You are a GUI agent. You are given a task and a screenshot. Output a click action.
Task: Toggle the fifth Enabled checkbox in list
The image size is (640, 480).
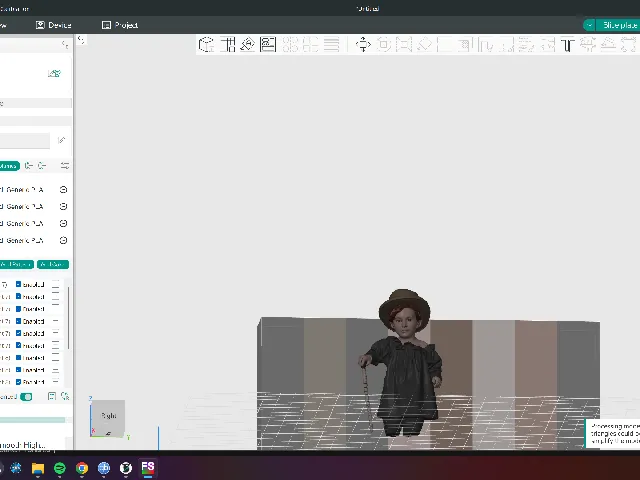click(x=18, y=333)
